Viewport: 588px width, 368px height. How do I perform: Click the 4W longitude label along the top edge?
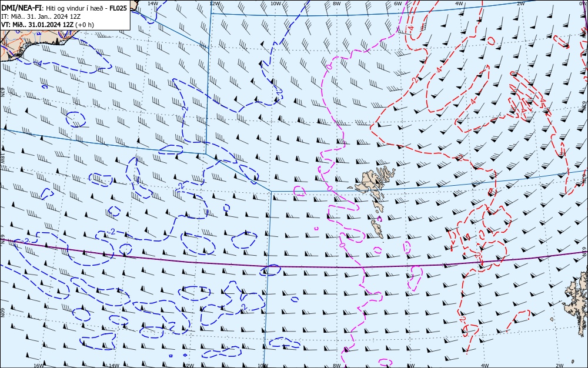click(459, 3)
